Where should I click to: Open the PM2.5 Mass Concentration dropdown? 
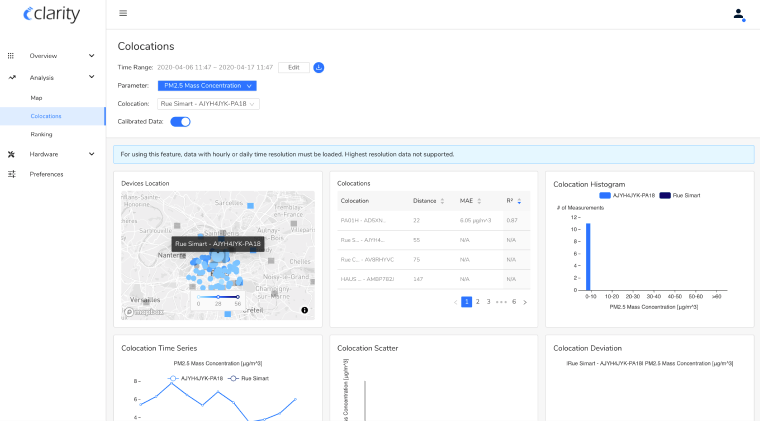pos(209,86)
